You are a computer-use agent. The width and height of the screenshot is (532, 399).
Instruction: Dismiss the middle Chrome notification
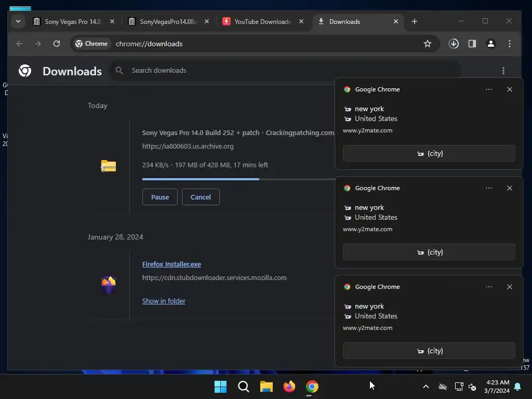tap(509, 188)
